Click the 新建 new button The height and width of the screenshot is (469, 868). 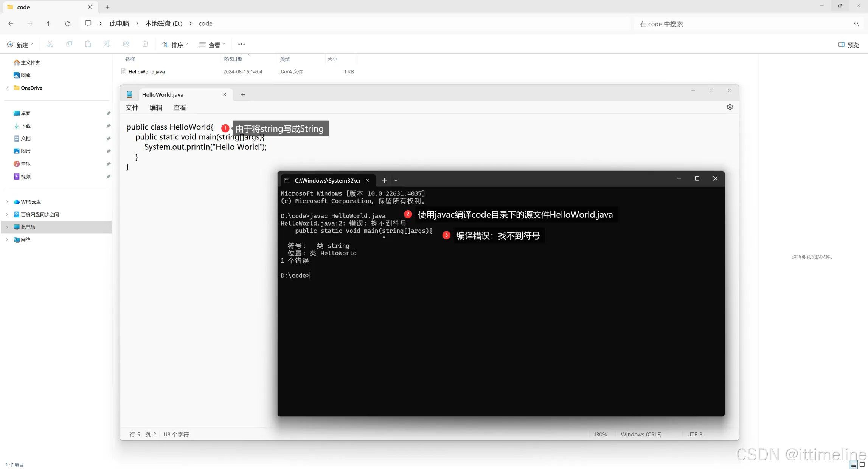pyautogui.click(x=20, y=45)
